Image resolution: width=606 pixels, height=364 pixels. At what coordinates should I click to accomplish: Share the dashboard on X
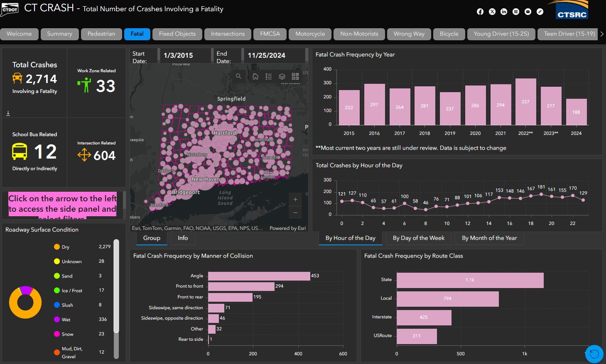(492, 12)
